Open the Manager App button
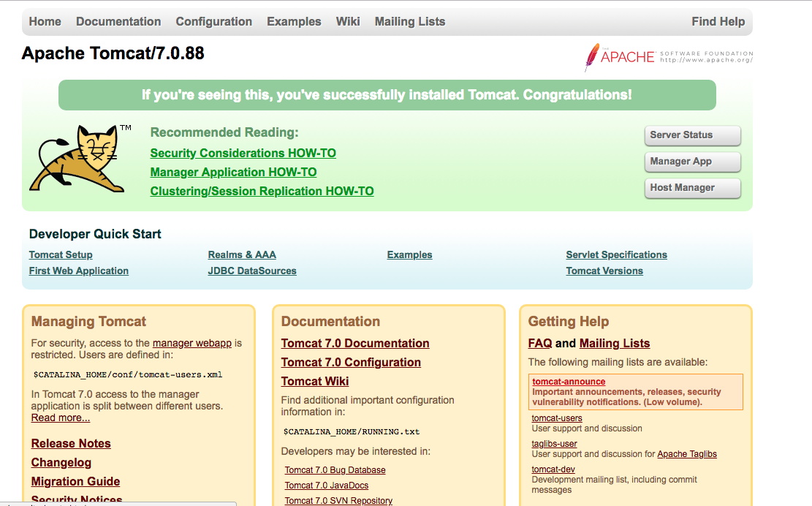812x506 pixels. pyautogui.click(x=692, y=162)
